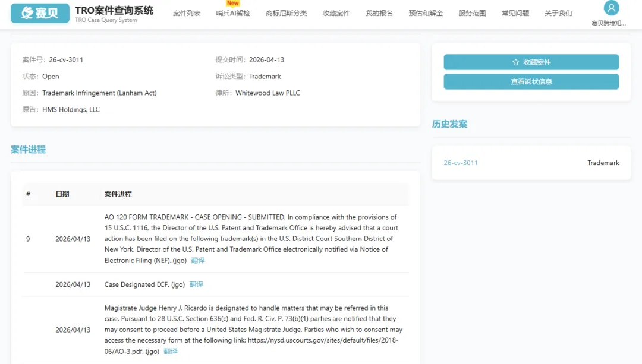
Task: Go to 商标尼斯分类 page
Action: 286,13
